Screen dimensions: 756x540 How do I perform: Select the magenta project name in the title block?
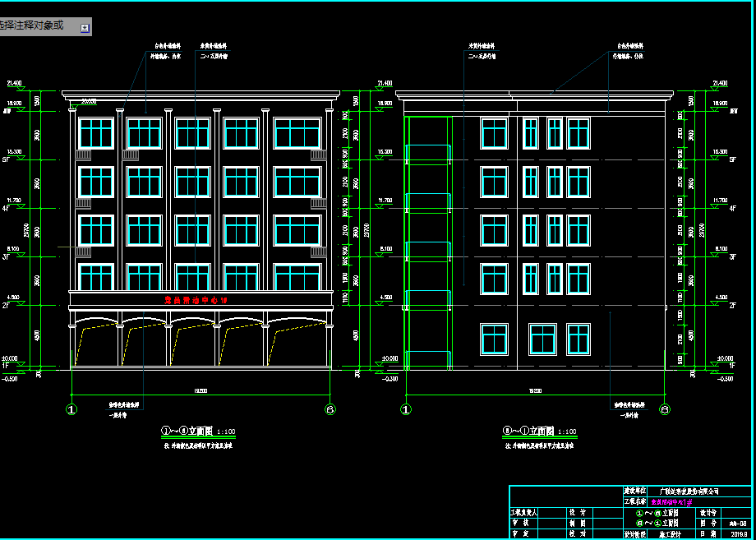click(x=673, y=501)
